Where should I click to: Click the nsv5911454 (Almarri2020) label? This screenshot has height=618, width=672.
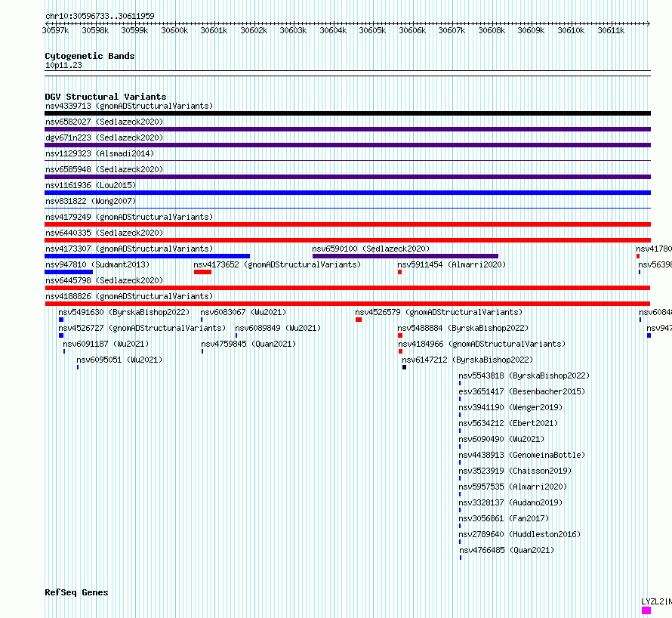pos(452,264)
